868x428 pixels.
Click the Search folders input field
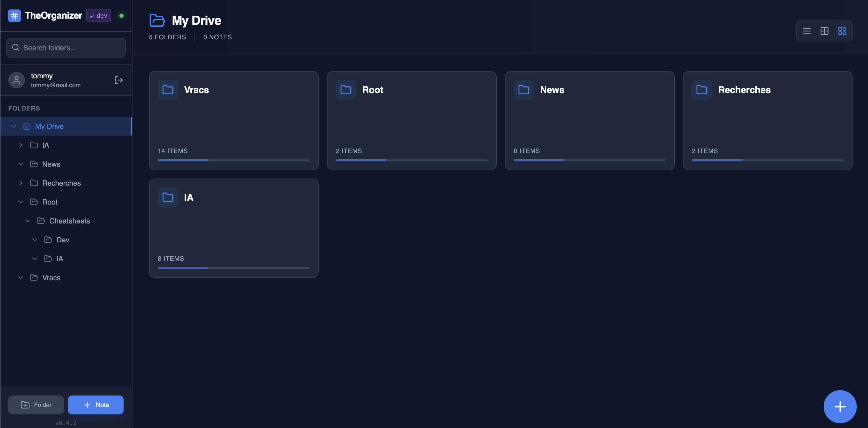point(66,48)
